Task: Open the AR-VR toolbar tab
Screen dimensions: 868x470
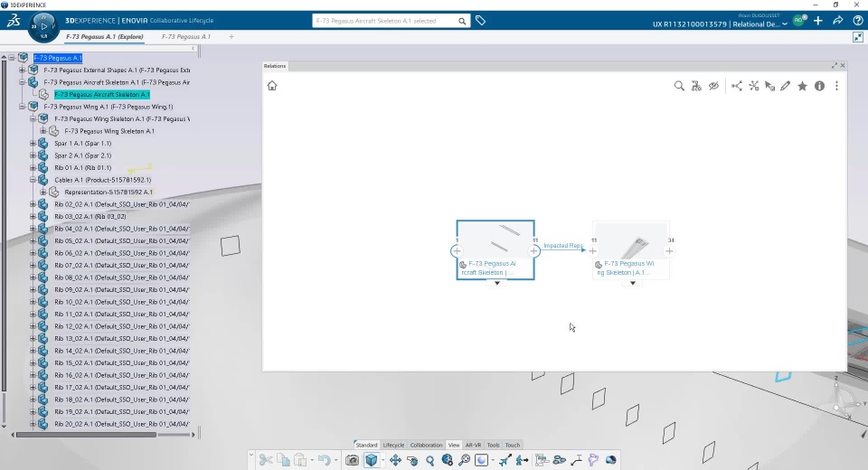Action: 473,445
